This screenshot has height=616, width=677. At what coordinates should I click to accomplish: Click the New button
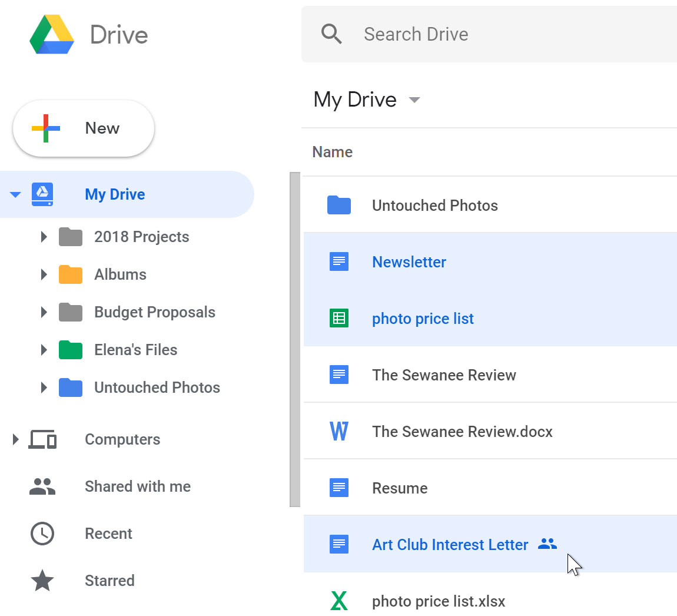coord(84,128)
